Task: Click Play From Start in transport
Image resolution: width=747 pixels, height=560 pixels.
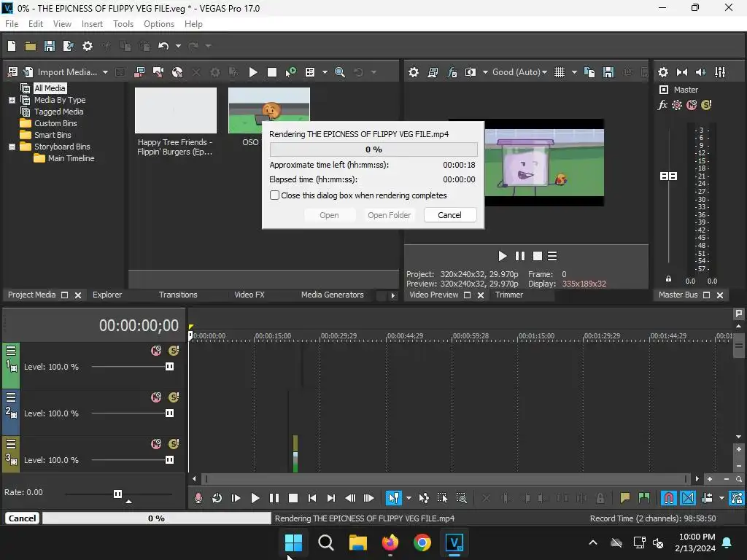Action: 236,498
